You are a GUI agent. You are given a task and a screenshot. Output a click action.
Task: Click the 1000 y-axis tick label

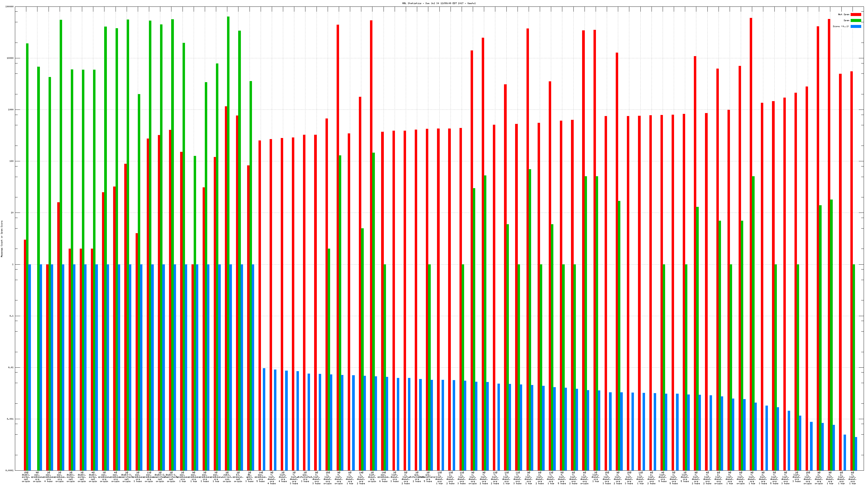[x=11, y=110]
